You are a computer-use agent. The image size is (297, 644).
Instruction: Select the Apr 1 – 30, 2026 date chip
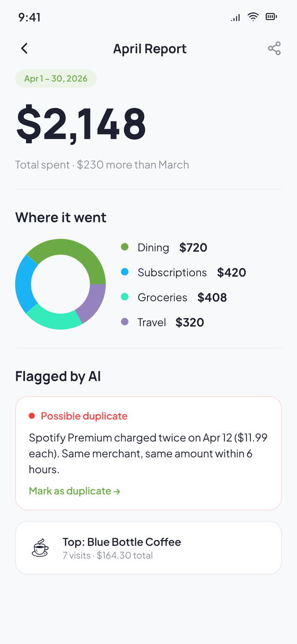[56, 78]
